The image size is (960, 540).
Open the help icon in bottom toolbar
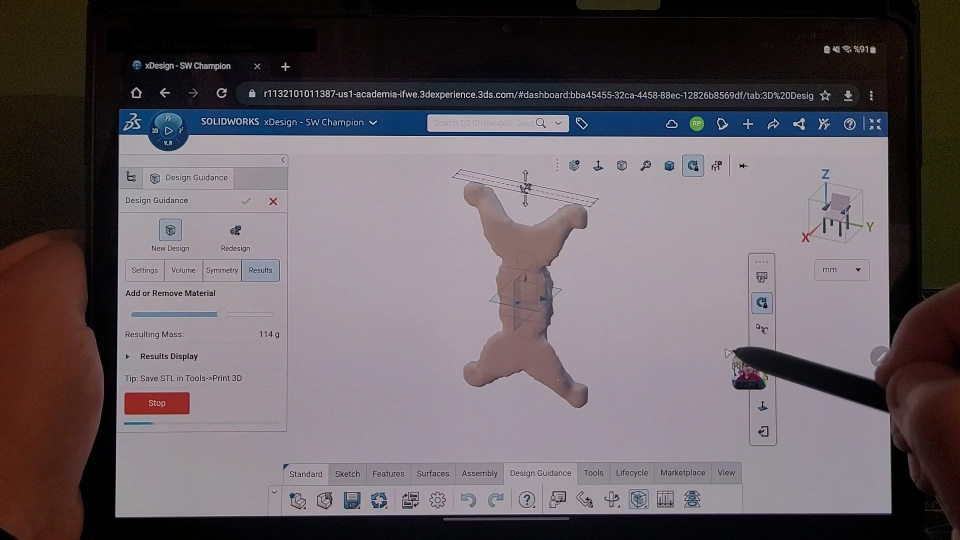click(527, 500)
